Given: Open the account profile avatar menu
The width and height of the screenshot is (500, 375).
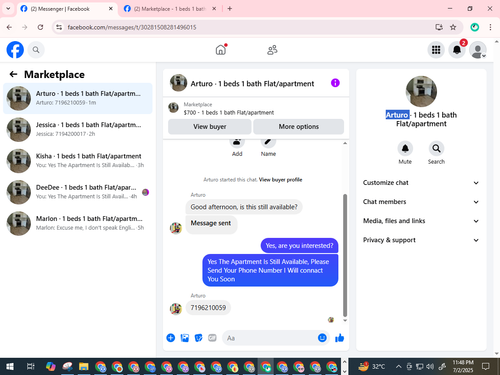Looking at the screenshot, I should (478, 50).
